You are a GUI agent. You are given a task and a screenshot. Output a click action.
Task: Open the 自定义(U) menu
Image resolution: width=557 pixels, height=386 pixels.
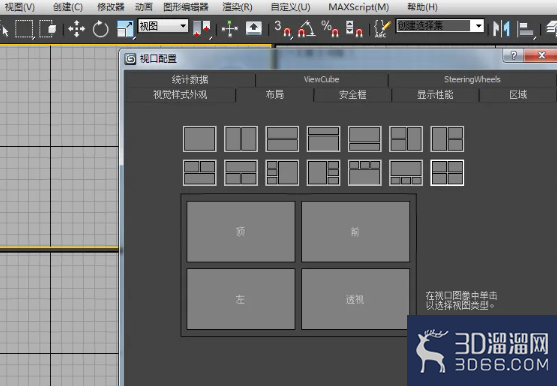tap(290, 7)
